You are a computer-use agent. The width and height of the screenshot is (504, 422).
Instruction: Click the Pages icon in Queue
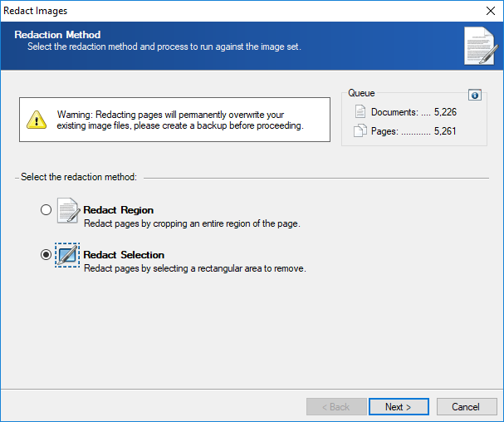click(x=360, y=130)
